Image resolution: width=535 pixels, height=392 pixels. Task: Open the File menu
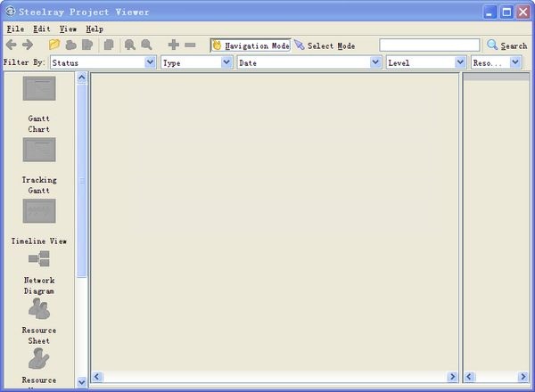[15, 29]
